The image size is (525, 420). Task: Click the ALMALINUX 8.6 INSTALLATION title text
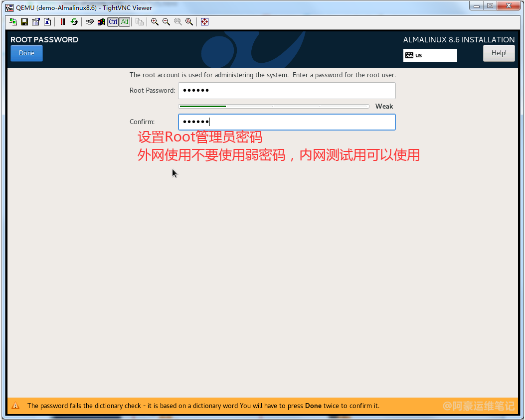tap(459, 40)
